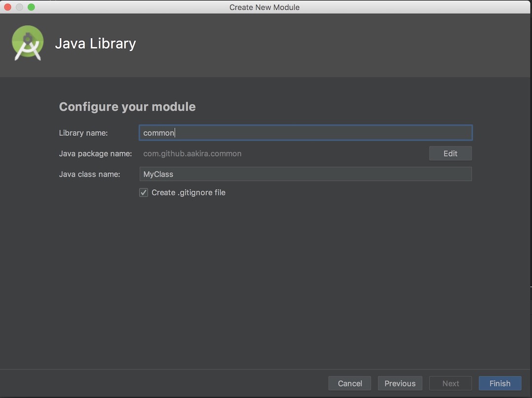Uncheck the Create .gitignore file checkbox
This screenshot has width=532, height=398.
[x=144, y=193]
